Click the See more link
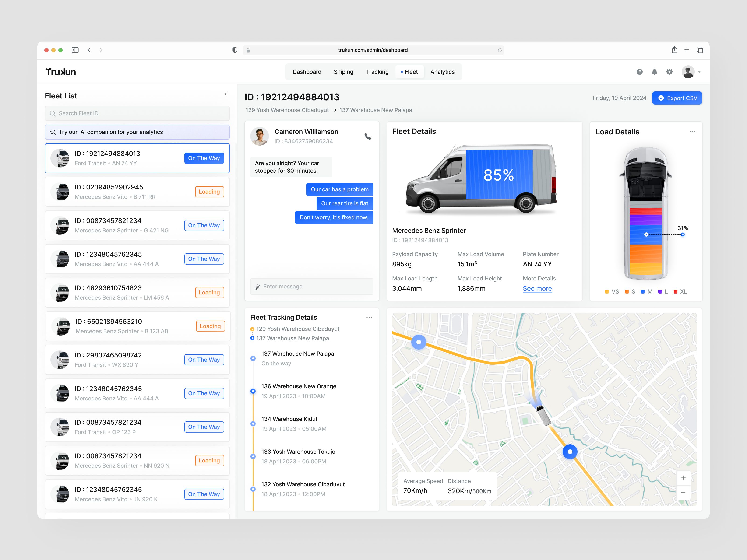The height and width of the screenshot is (560, 747). [x=537, y=289]
